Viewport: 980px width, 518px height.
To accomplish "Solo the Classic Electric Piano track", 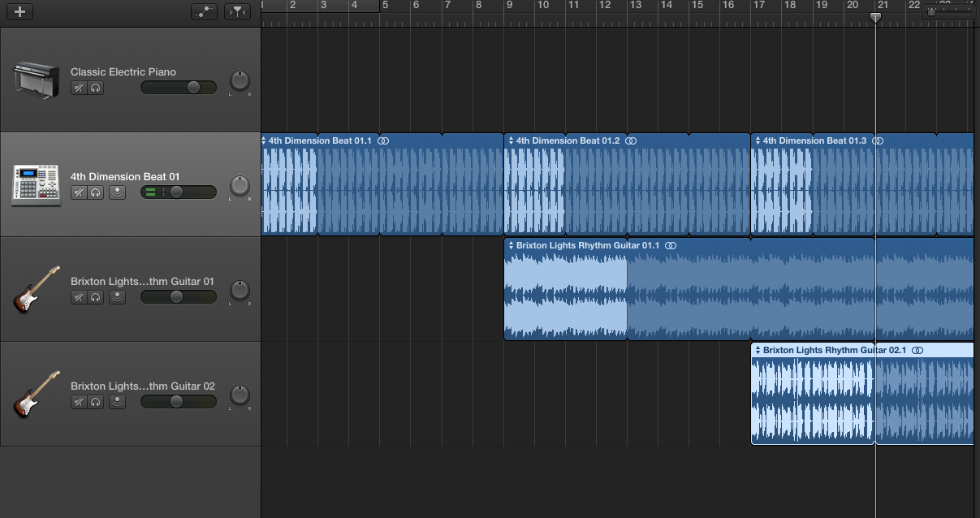I will click(x=96, y=88).
